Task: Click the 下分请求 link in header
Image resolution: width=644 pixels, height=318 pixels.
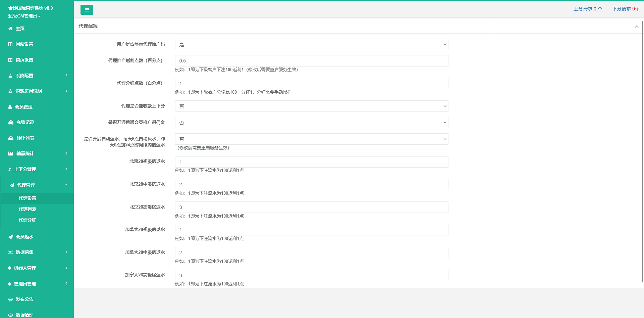Action: (626, 9)
